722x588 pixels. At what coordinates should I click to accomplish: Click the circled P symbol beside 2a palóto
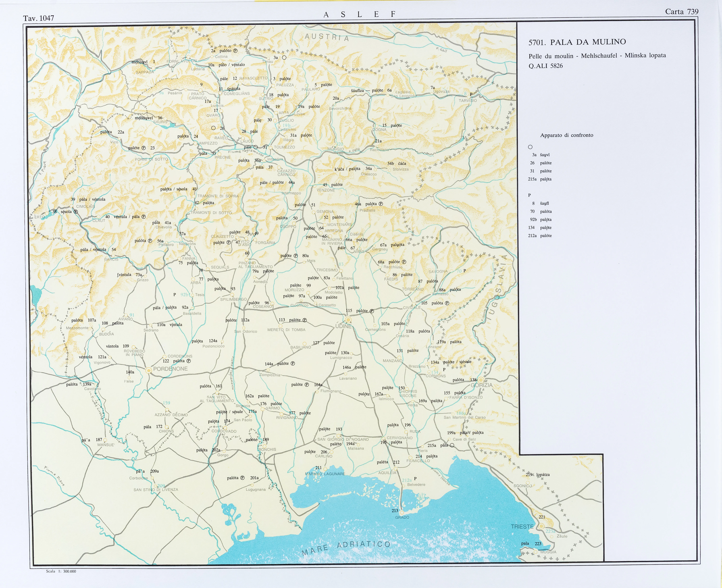[235, 51]
